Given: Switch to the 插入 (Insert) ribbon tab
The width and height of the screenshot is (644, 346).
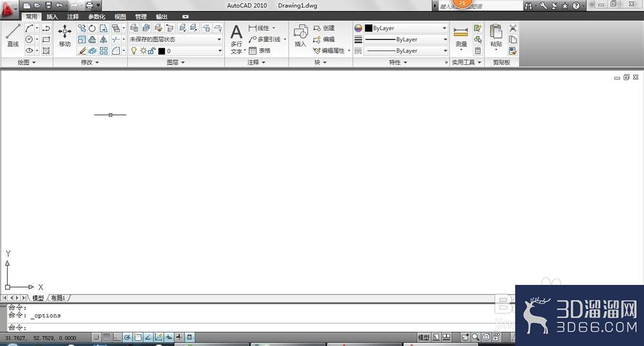Looking at the screenshot, I should pyautogui.click(x=52, y=17).
